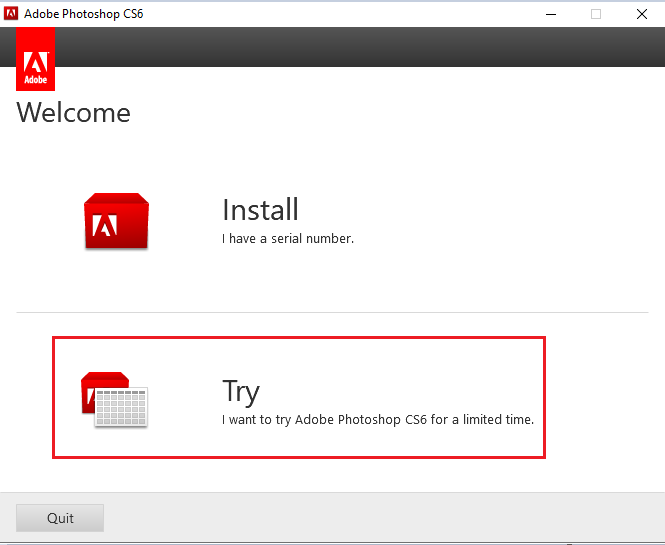Click the Try calendar box icon
This screenshot has width=665, height=545.
coord(114,399)
